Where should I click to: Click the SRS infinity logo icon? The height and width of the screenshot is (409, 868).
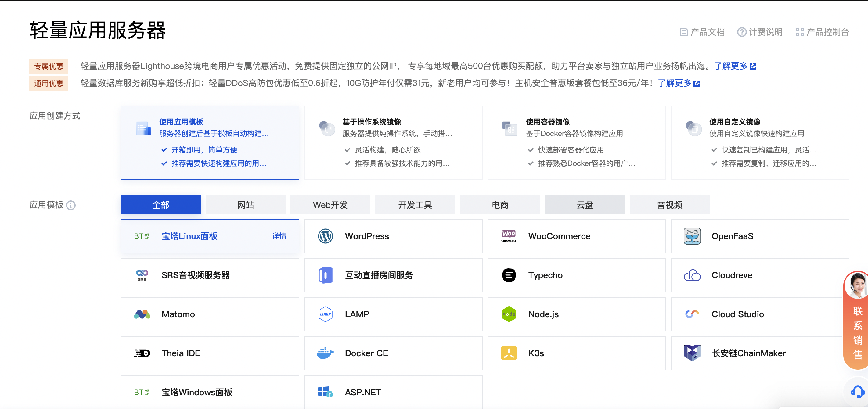(142, 275)
